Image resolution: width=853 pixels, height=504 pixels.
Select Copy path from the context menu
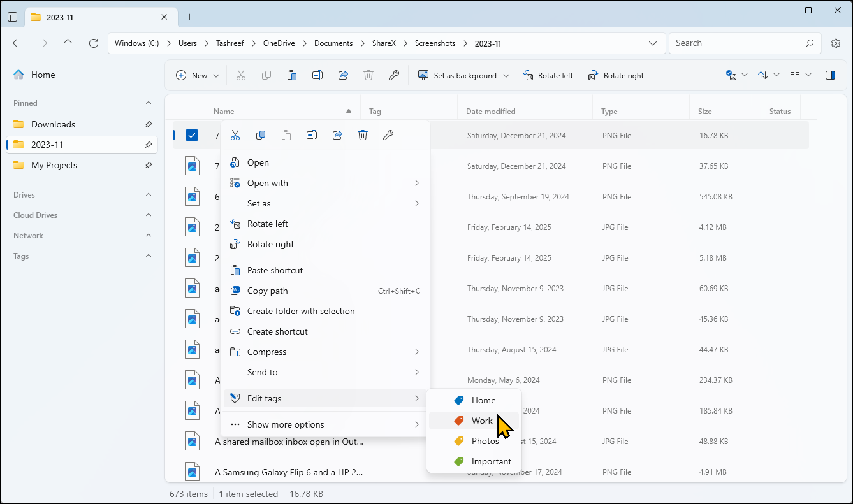(268, 291)
